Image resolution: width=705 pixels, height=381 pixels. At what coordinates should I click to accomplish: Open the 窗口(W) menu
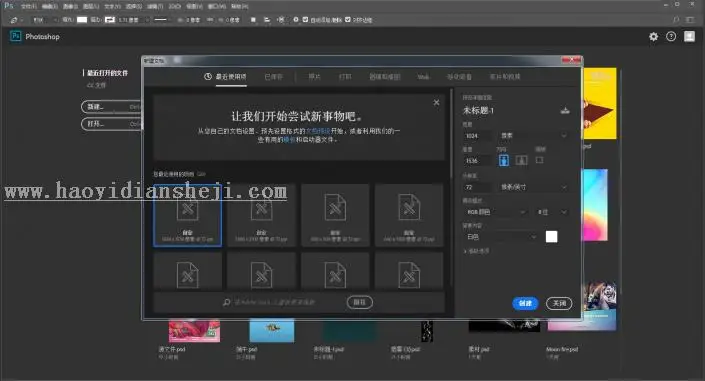[x=217, y=6]
